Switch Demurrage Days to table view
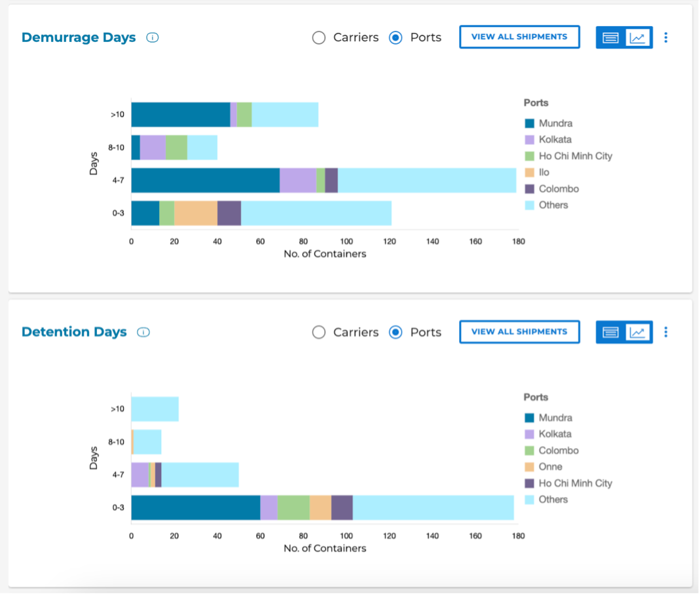The height and width of the screenshot is (596, 700). 610,37
